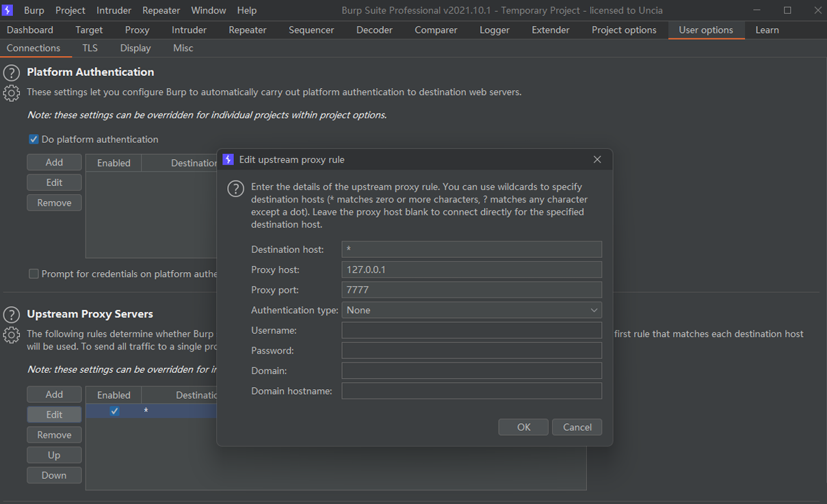The height and width of the screenshot is (504, 827).
Task: Click OK in the dialog
Action: click(523, 427)
